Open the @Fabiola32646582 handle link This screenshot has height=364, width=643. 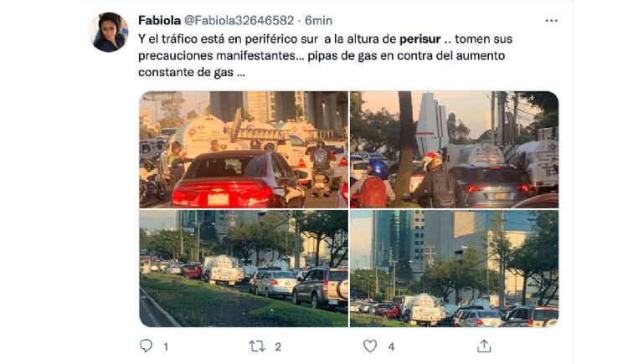[x=239, y=20]
